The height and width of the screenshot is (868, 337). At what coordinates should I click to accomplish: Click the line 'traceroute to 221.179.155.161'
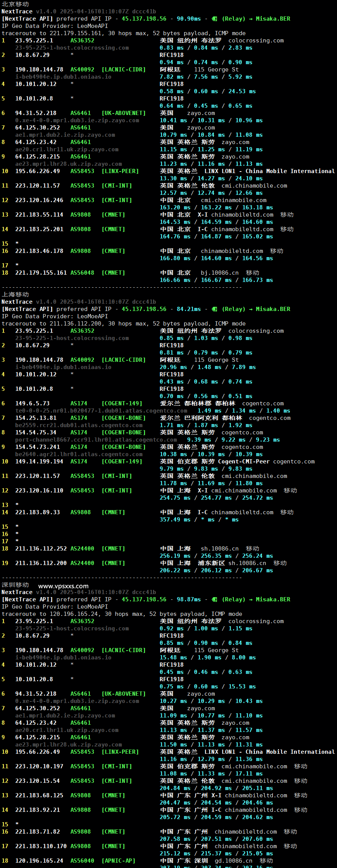coord(124,33)
